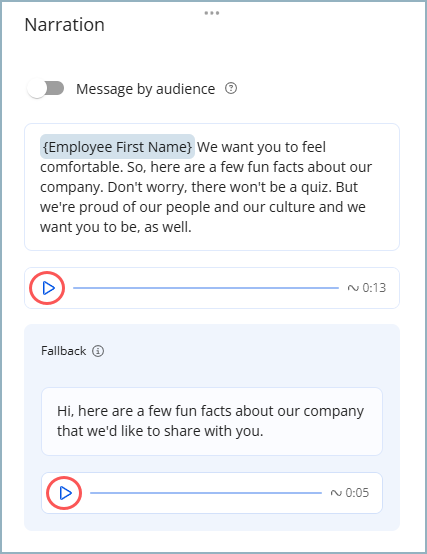The width and height of the screenshot is (427, 554).
Task: Select the {Employee First Name} placeholder tag
Action: click(117, 147)
